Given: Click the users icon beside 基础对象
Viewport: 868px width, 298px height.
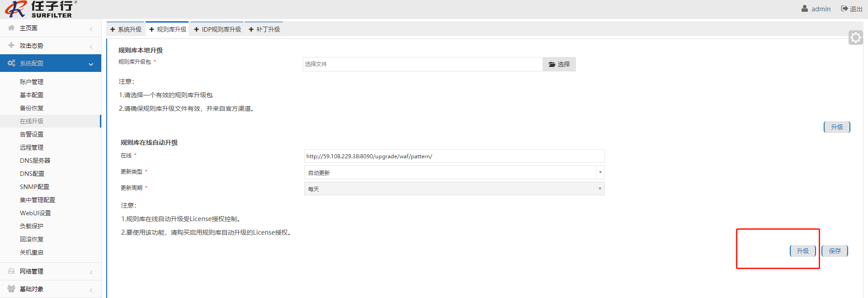Looking at the screenshot, I should pyautogui.click(x=11, y=289).
